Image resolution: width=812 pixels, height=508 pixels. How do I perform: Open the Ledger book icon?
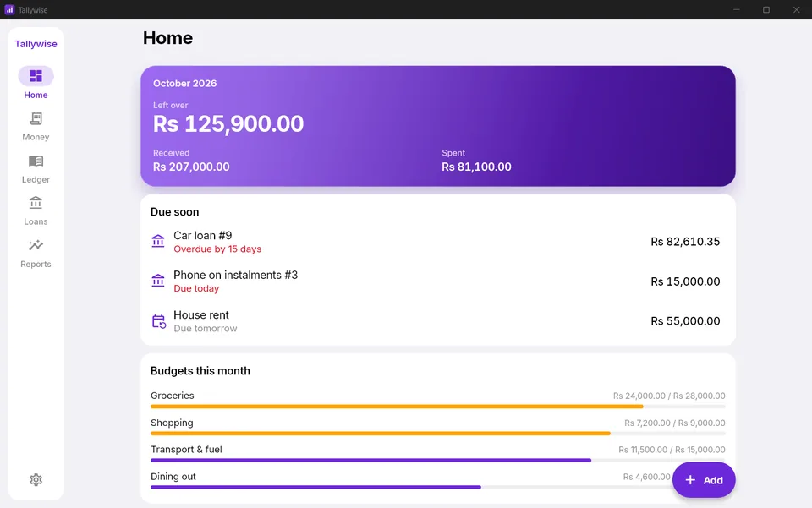click(36, 161)
